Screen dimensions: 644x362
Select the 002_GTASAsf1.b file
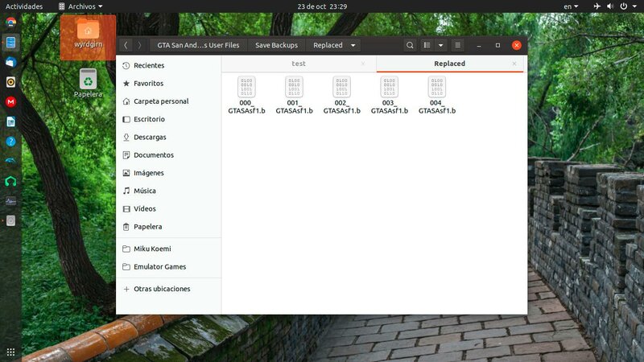click(x=341, y=95)
